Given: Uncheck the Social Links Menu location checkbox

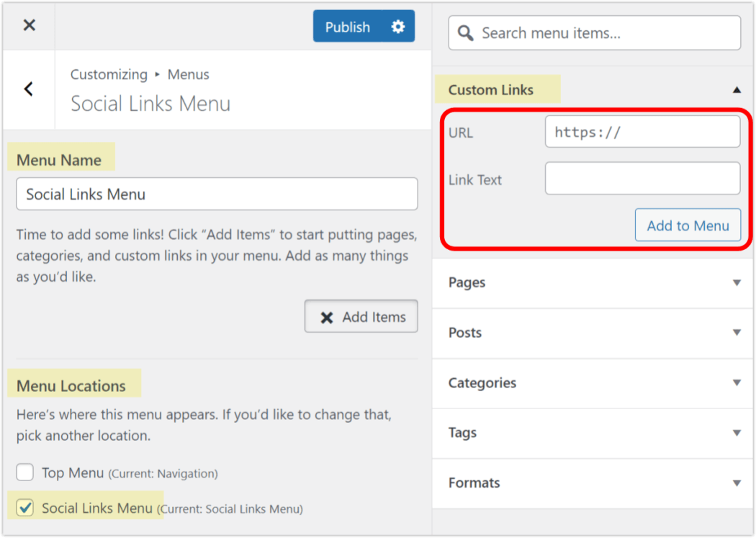Looking at the screenshot, I should (x=24, y=508).
